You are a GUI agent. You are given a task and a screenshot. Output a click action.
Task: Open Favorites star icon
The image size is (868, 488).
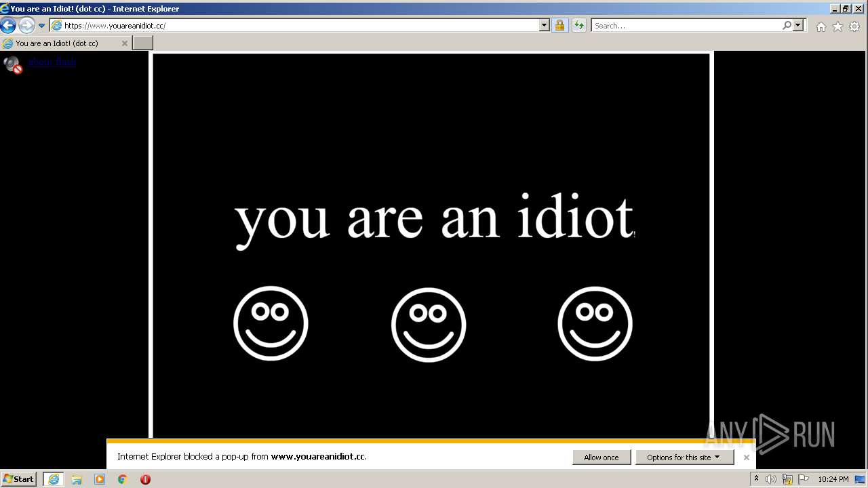pos(837,26)
